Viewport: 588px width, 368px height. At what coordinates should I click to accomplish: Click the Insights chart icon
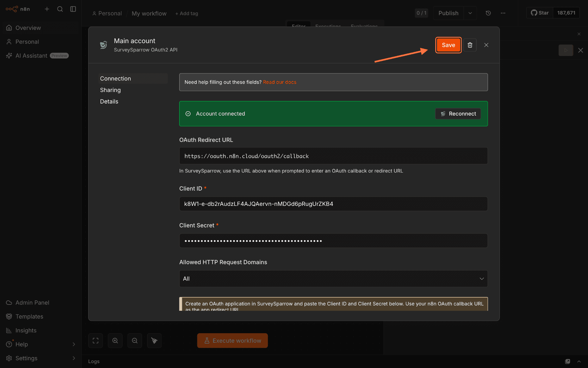pyautogui.click(x=9, y=330)
